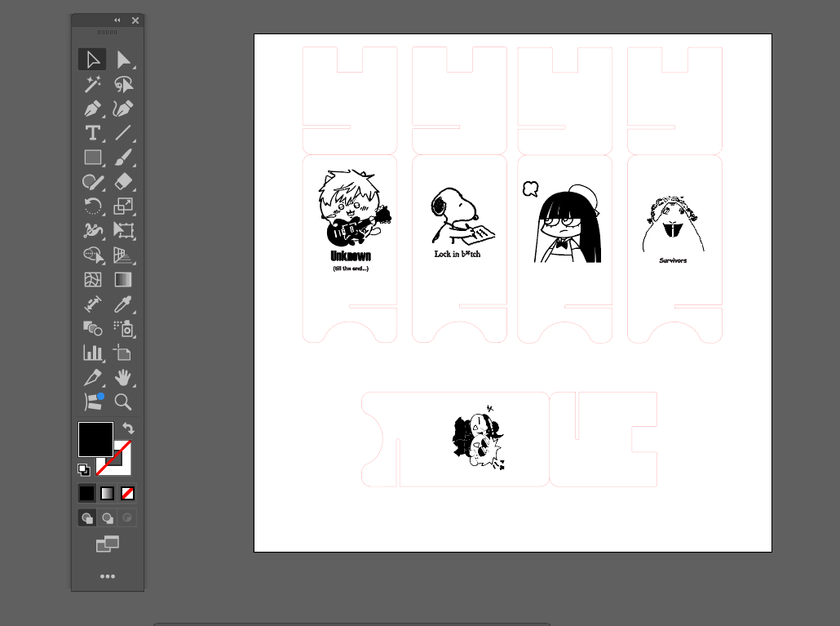
Task: Grab the Hand tool
Action: (124, 377)
